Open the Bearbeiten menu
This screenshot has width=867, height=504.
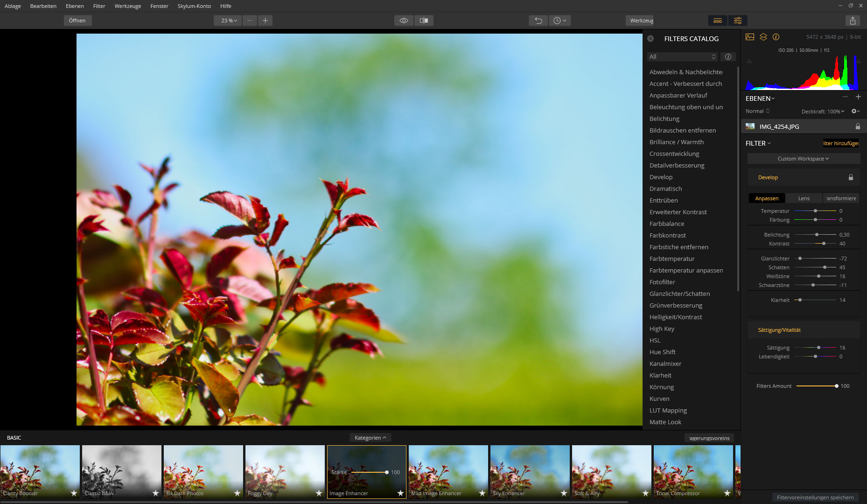click(x=43, y=6)
